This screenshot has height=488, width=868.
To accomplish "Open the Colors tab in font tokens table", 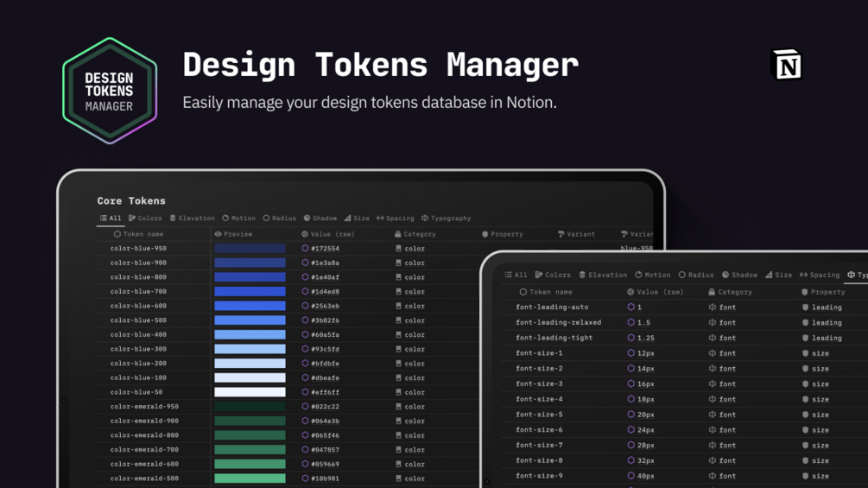I will pos(553,275).
